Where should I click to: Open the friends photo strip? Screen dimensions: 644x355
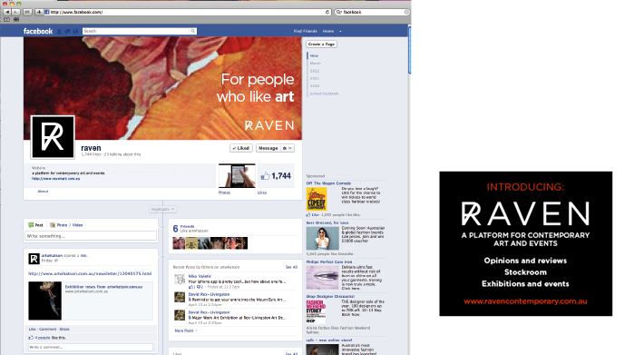(210, 243)
